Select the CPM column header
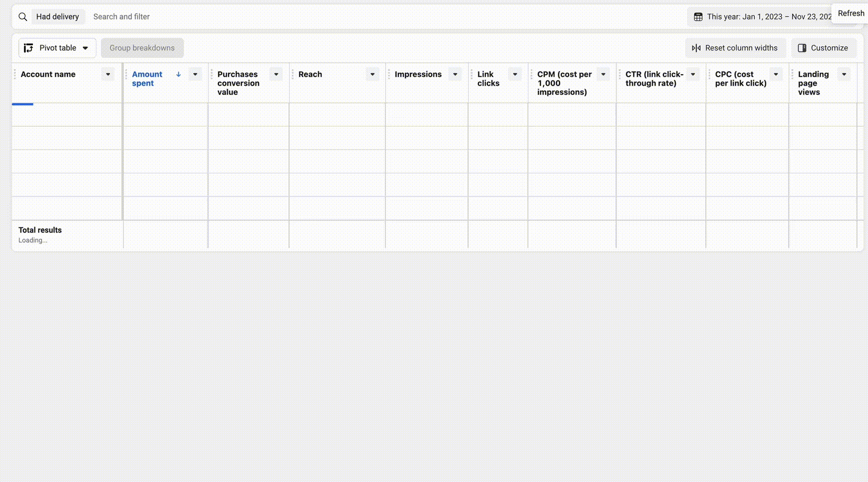This screenshot has height=482, width=868. point(565,83)
